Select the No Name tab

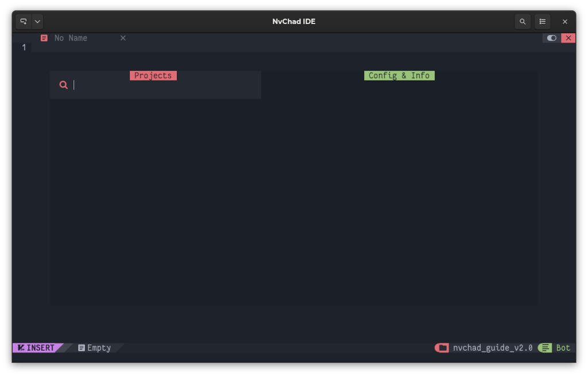pyautogui.click(x=70, y=38)
